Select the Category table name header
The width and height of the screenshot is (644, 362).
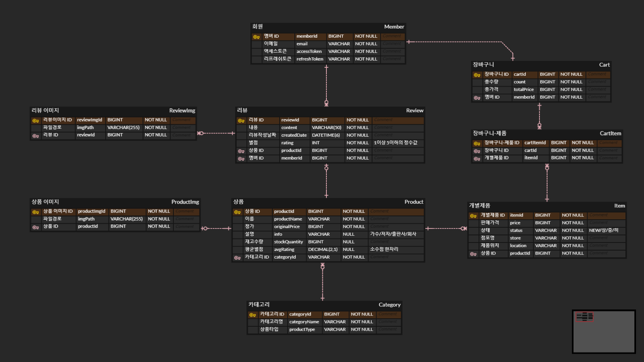click(389, 305)
